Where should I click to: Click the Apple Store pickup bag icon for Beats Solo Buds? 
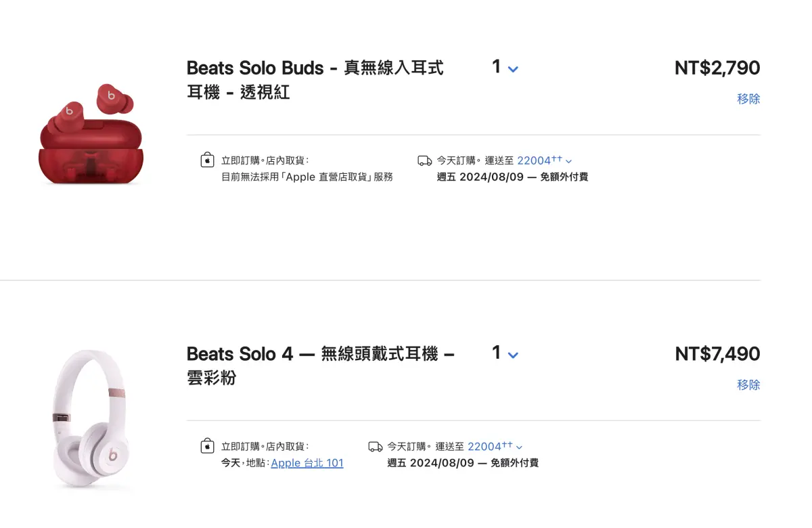(x=207, y=160)
